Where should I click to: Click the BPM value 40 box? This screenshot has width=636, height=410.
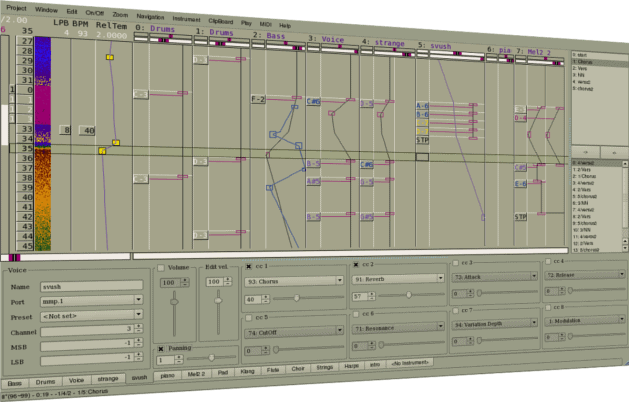(87, 131)
